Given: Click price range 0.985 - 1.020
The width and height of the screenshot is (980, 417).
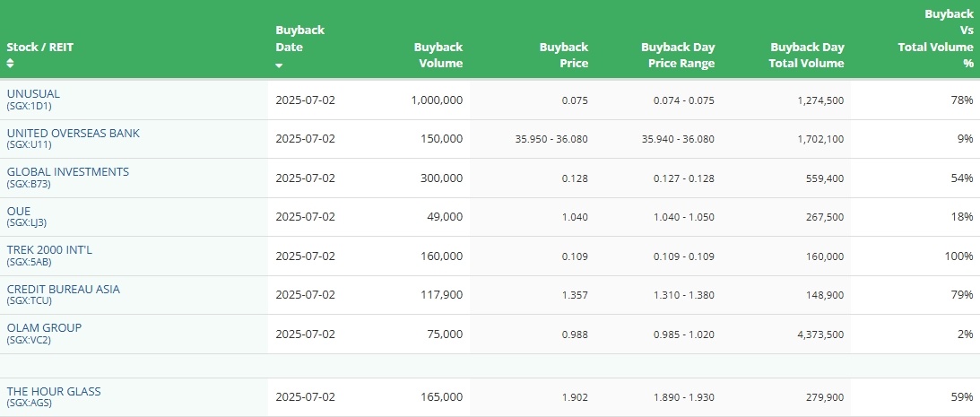Looking at the screenshot, I should click(x=684, y=334).
